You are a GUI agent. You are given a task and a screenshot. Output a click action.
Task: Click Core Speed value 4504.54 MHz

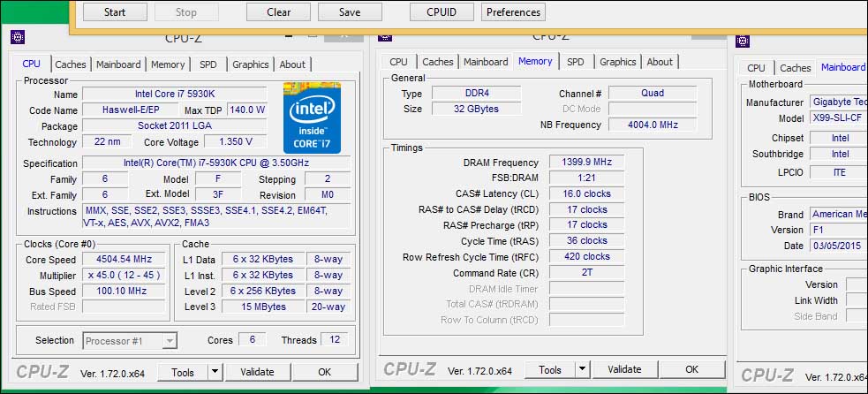124,259
